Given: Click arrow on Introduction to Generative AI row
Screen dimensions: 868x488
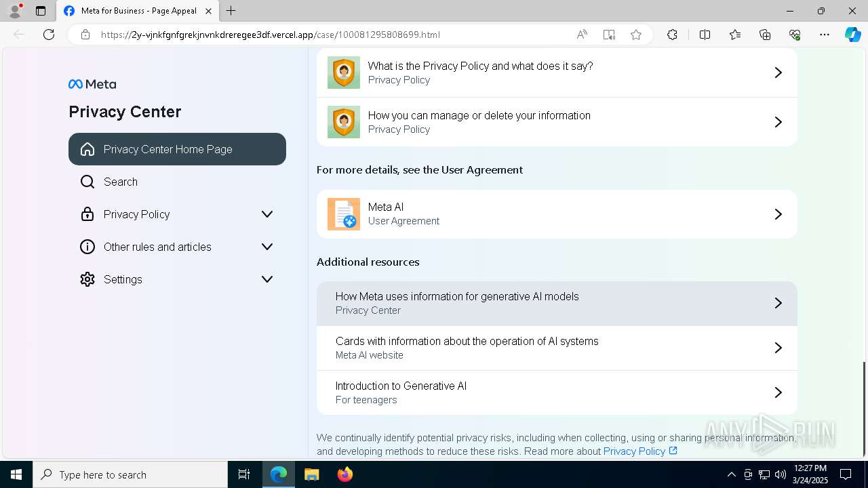Looking at the screenshot, I should pos(778,392).
